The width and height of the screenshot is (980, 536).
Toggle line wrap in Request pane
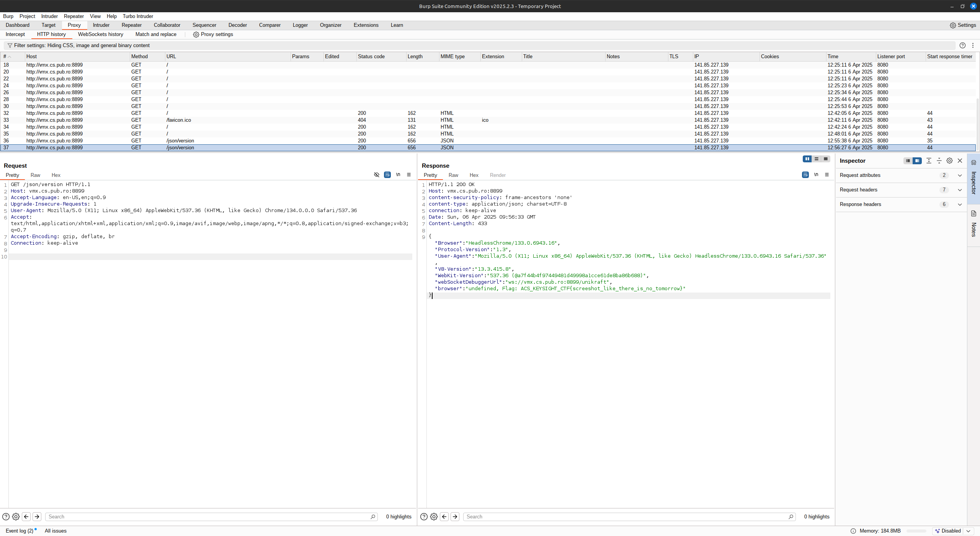click(x=387, y=175)
